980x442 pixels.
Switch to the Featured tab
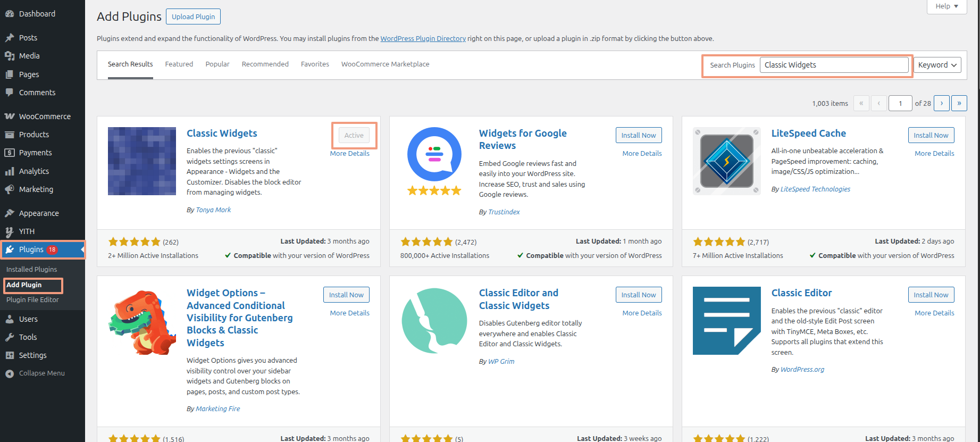[x=179, y=64]
